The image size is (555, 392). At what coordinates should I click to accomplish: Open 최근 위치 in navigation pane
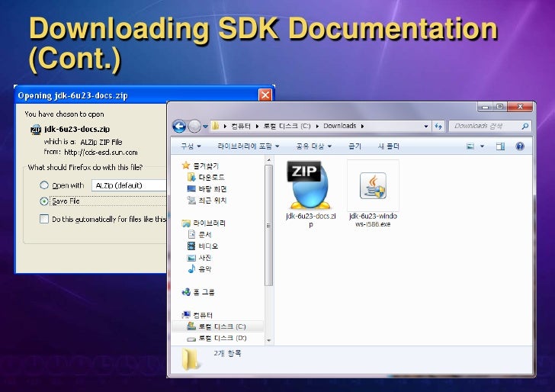tap(207, 200)
